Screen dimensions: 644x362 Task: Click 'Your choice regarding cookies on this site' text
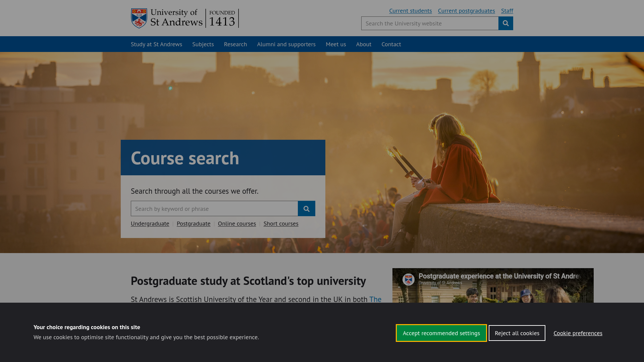click(87, 327)
